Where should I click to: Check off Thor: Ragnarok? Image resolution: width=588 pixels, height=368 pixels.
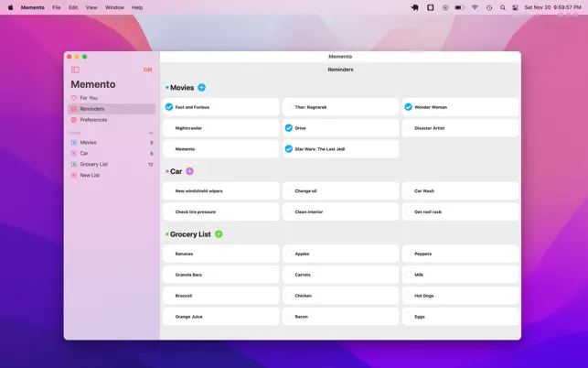point(289,107)
